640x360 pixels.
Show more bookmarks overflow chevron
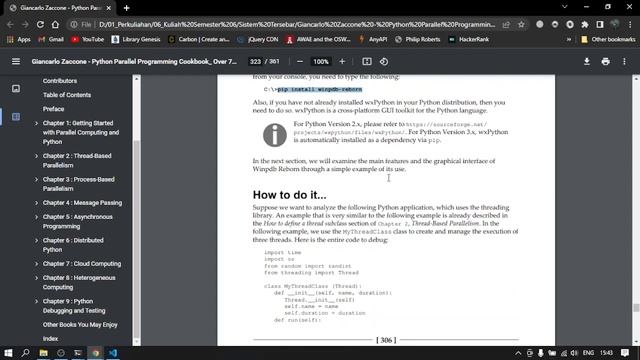pyautogui.click(x=569, y=40)
